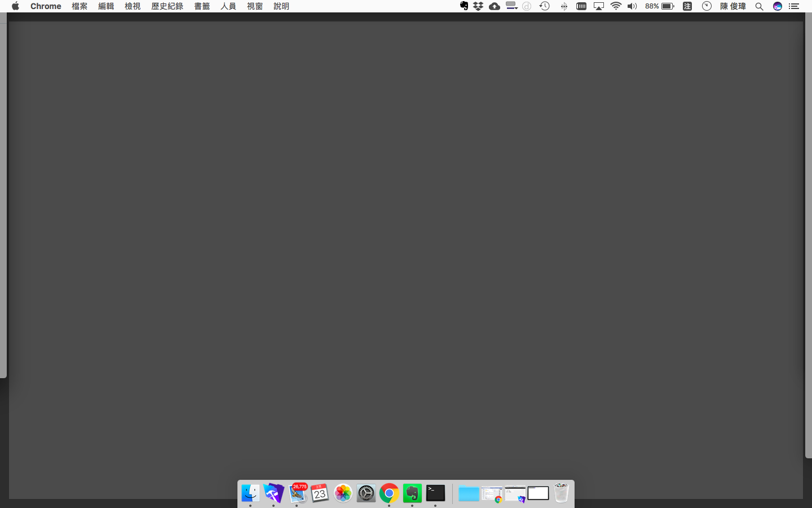Restore minimized Chrome window thumbnail in Dock
Viewport: 812px width, 508px height.
(492, 494)
